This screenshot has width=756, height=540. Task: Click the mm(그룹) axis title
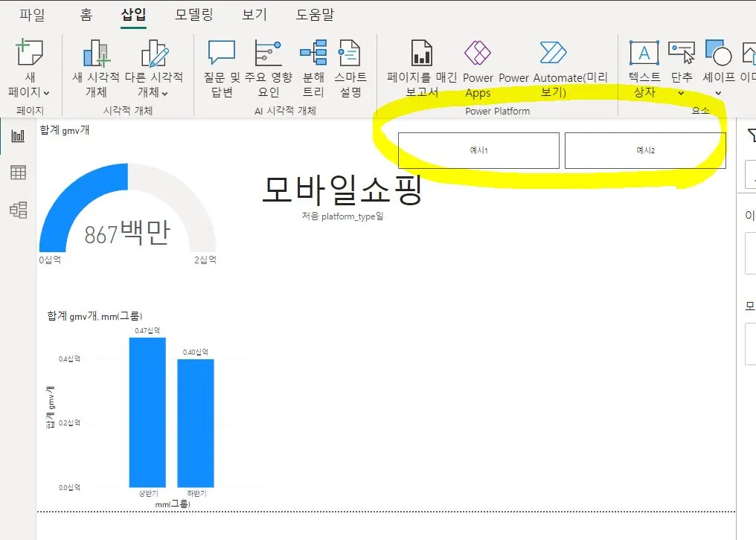[173, 504]
